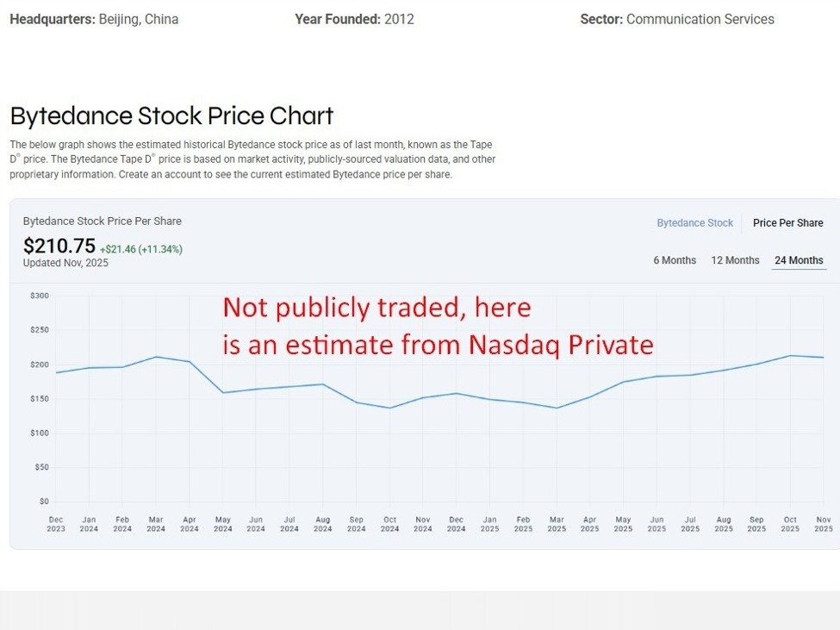Click the Dec 2023 x-axis label

tap(55, 524)
